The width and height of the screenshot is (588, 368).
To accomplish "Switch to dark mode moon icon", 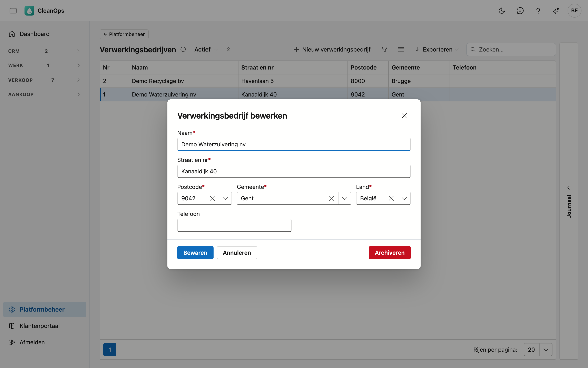I will click(502, 10).
